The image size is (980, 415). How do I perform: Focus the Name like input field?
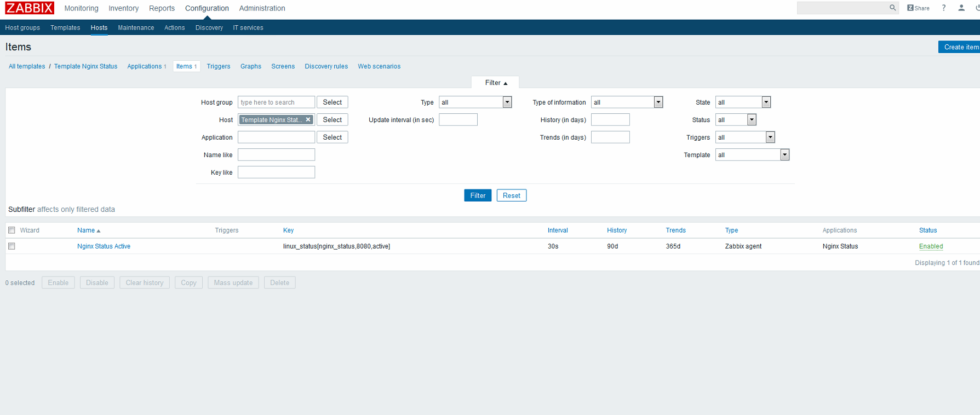276,155
